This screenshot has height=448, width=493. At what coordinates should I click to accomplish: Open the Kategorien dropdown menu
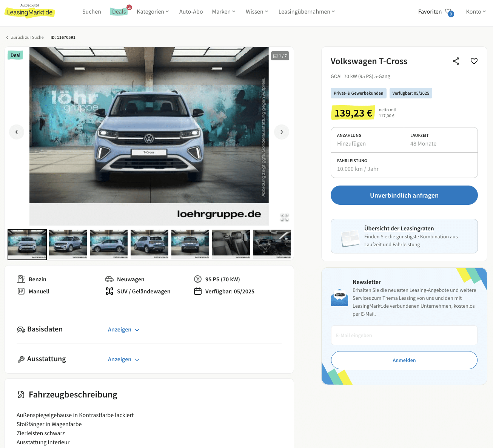[x=153, y=12]
